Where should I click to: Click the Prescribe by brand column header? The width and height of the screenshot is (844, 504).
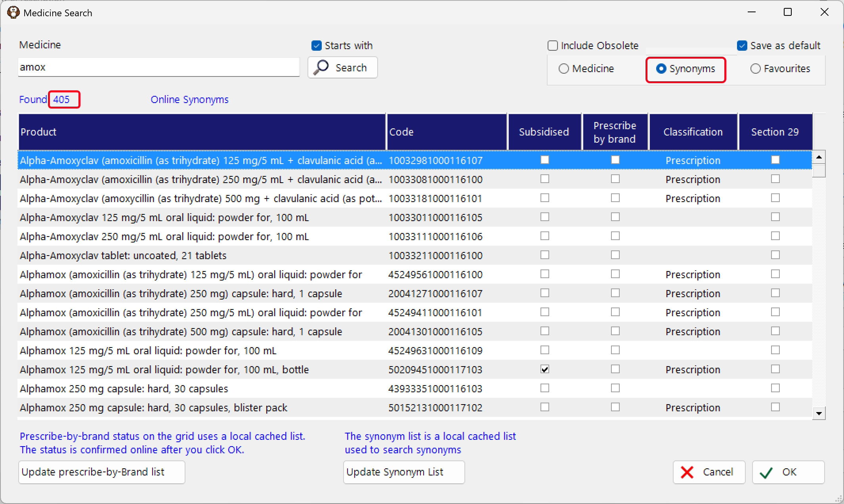coord(615,132)
